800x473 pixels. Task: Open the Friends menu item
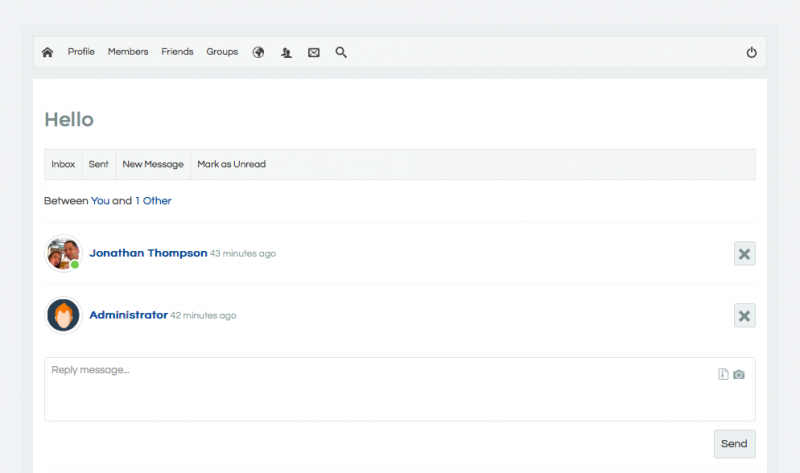coord(177,52)
